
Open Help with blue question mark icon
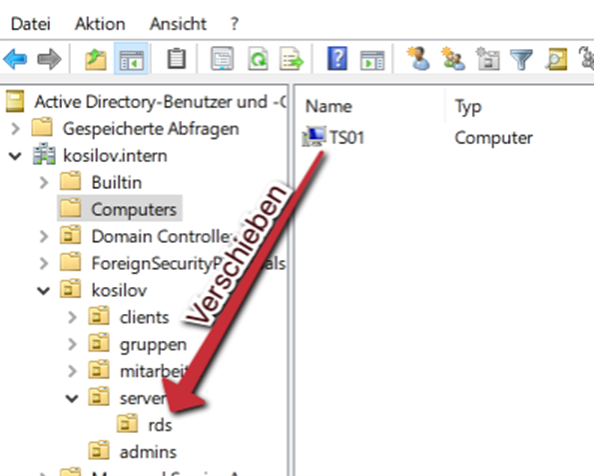point(337,59)
